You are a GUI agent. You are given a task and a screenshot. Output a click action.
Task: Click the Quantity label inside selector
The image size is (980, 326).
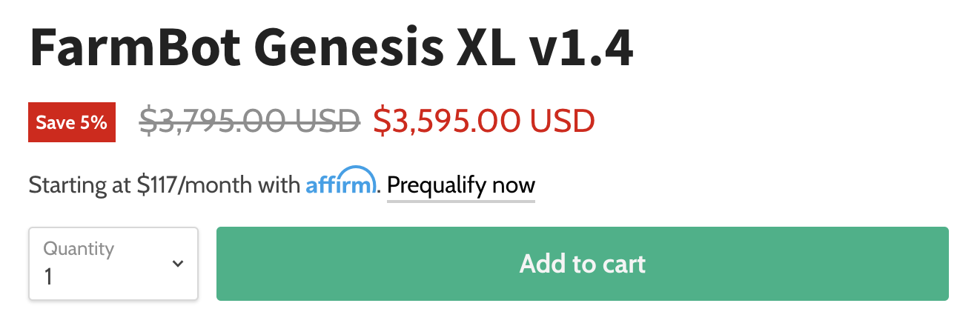(79, 248)
